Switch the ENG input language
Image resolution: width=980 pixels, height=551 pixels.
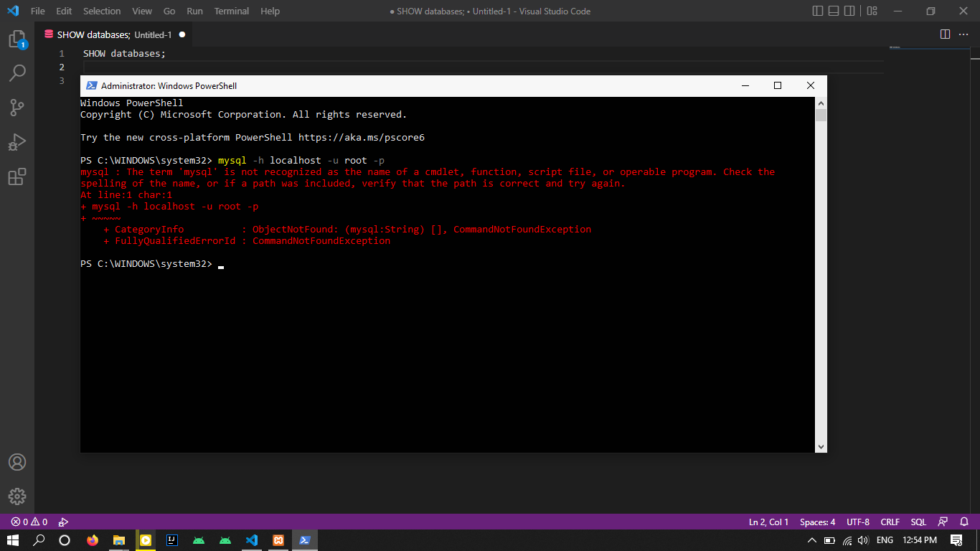click(x=885, y=540)
